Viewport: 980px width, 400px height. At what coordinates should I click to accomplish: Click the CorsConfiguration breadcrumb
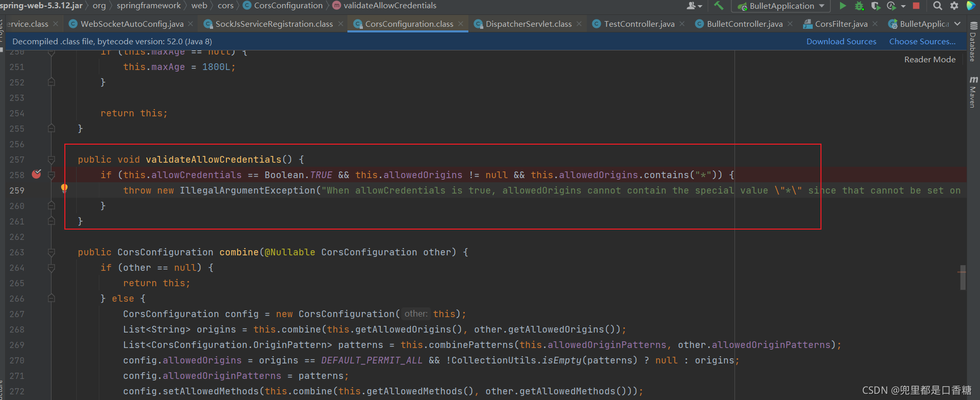283,5
